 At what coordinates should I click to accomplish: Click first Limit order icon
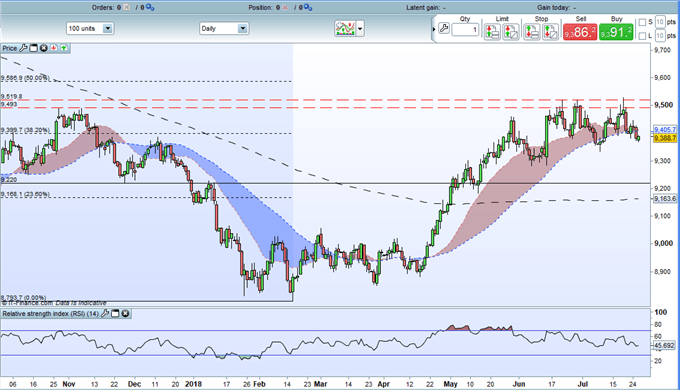pyautogui.click(x=492, y=32)
